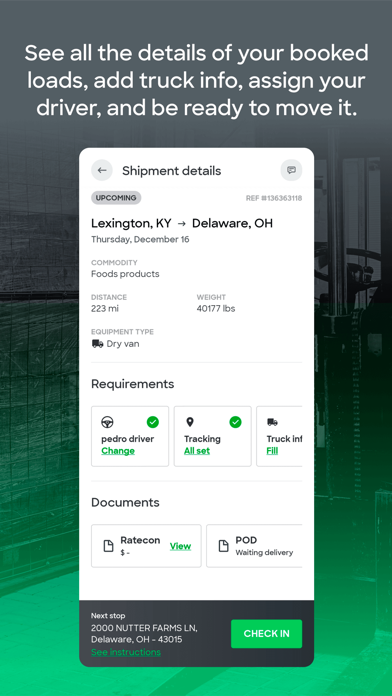
Task: Click green checkmark on Tracking card
Action: (x=235, y=422)
